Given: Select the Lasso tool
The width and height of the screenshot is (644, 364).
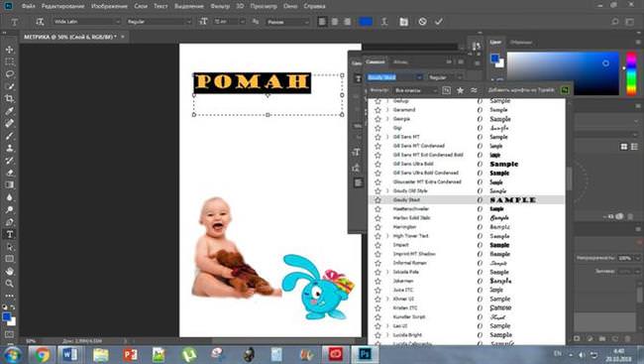Looking at the screenshot, I should pyautogui.click(x=10, y=74).
